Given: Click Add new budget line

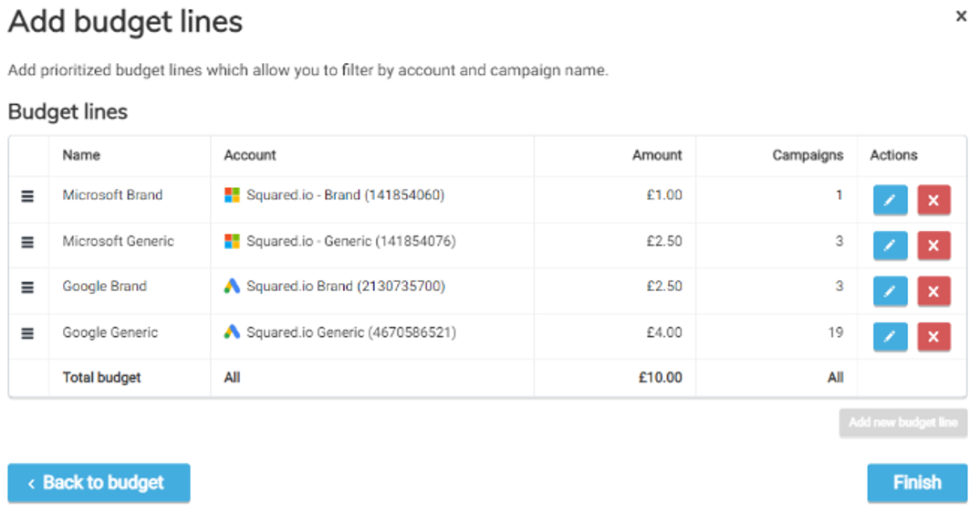Looking at the screenshot, I should coord(902,423).
